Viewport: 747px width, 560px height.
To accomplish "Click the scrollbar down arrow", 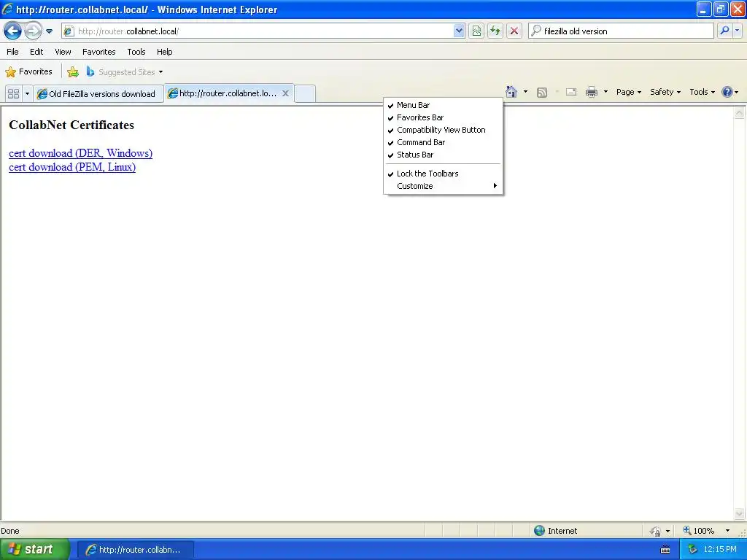I will (x=739, y=513).
